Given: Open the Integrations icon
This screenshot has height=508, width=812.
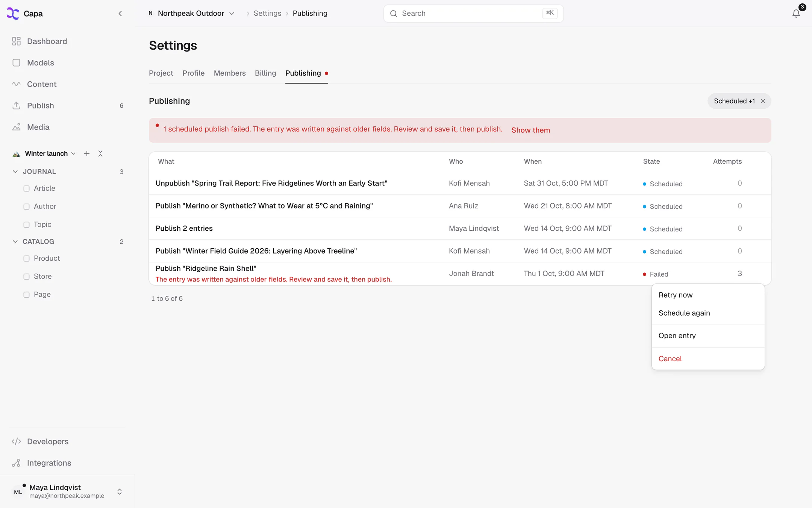Looking at the screenshot, I should [x=16, y=463].
